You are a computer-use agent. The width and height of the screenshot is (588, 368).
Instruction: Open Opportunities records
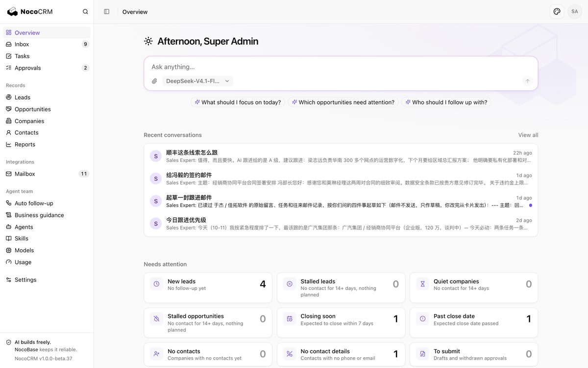[47, 109]
